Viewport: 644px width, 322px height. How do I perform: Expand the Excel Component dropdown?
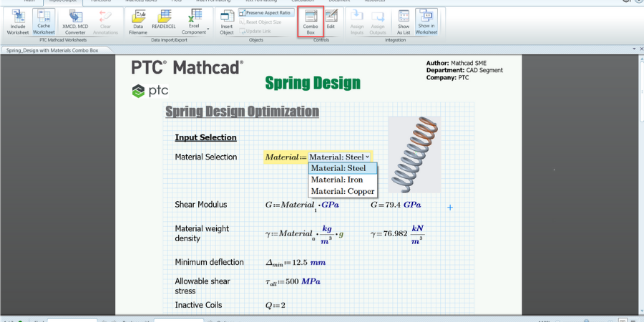pos(208,31)
